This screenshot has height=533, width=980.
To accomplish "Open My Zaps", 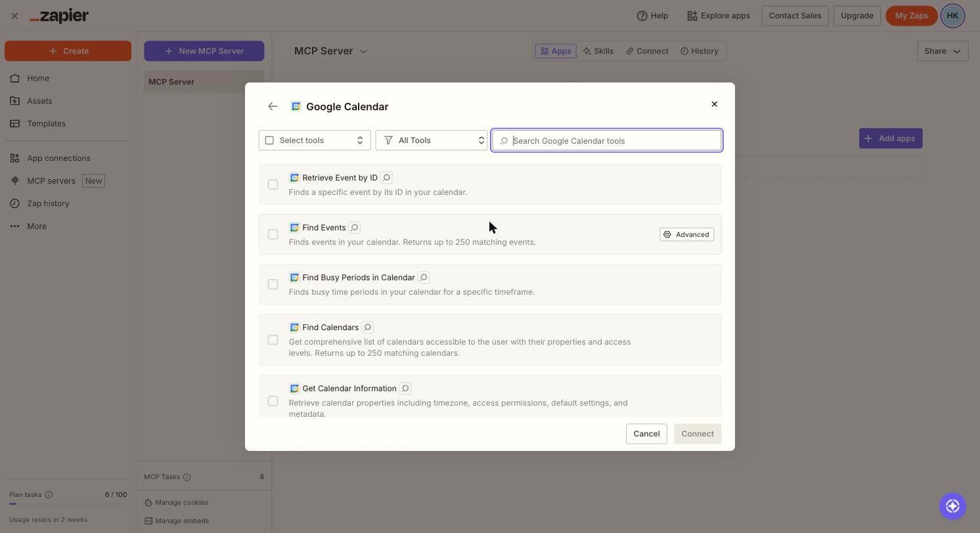I will (x=911, y=16).
